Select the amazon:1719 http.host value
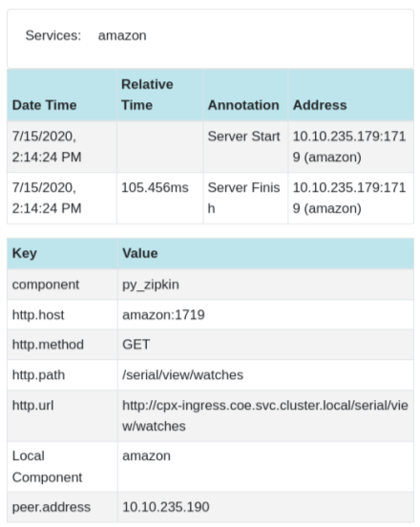The image size is (420, 527). click(163, 315)
